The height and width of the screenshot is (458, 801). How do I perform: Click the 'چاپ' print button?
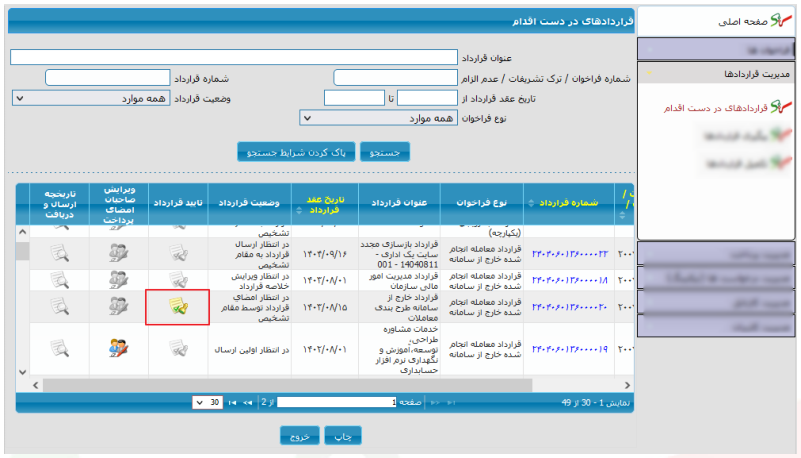343,436
